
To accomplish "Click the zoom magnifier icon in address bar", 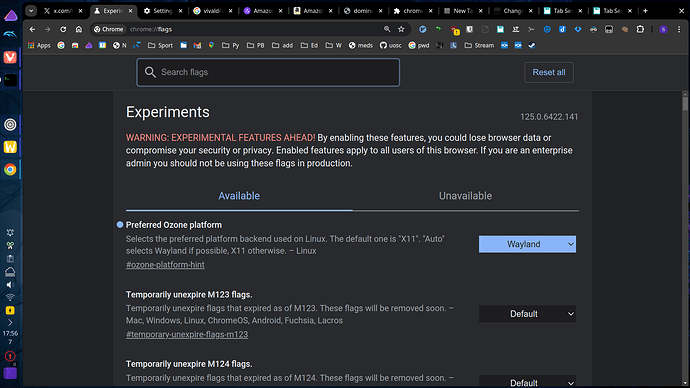I will (387, 29).
